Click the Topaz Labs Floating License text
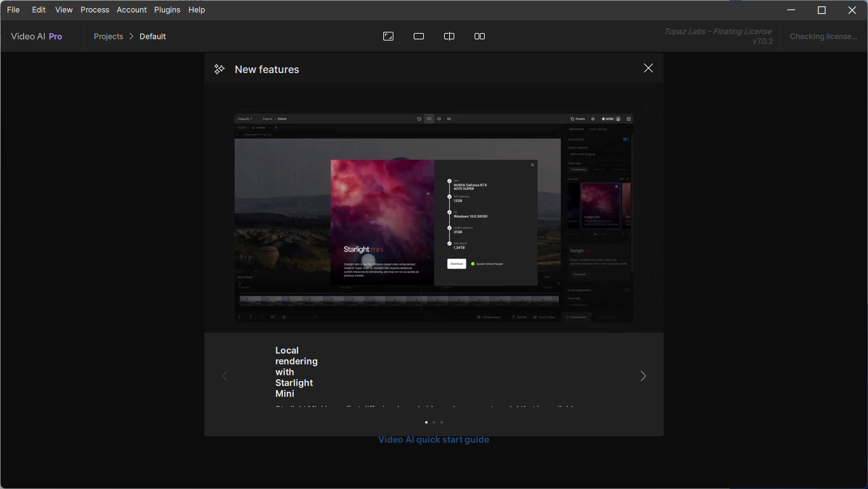The height and width of the screenshot is (489, 868). coord(718,31)
